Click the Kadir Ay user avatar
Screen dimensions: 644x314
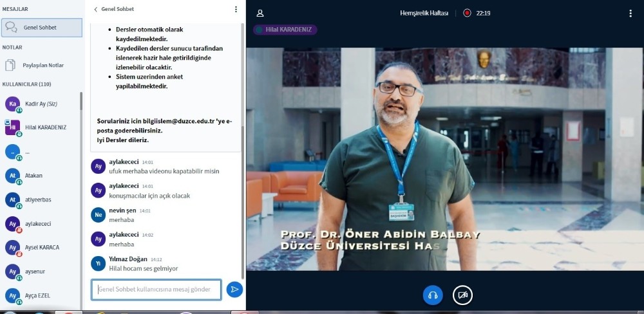(x=12, y=104)
